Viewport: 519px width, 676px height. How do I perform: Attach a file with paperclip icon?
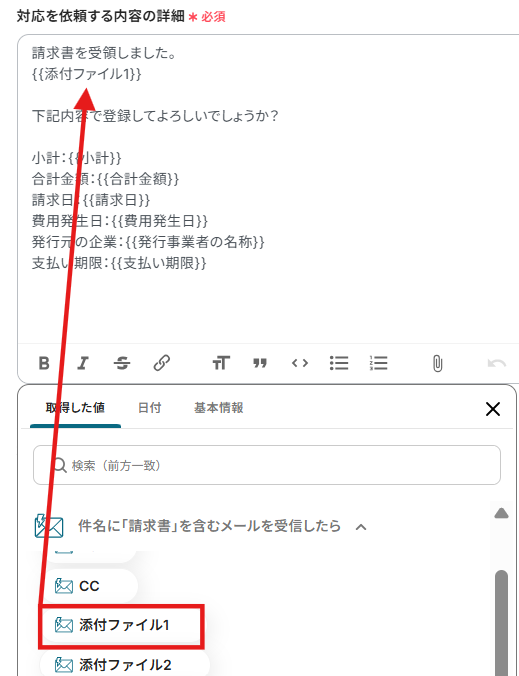437,363
